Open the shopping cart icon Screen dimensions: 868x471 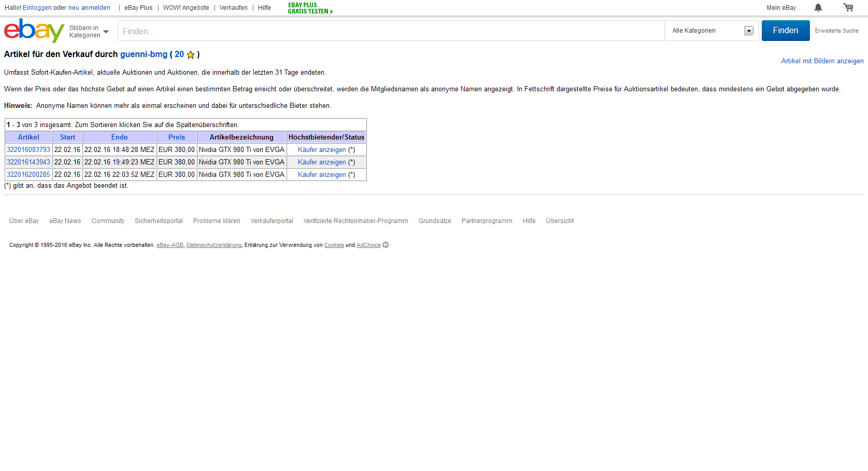coord(848,7)
